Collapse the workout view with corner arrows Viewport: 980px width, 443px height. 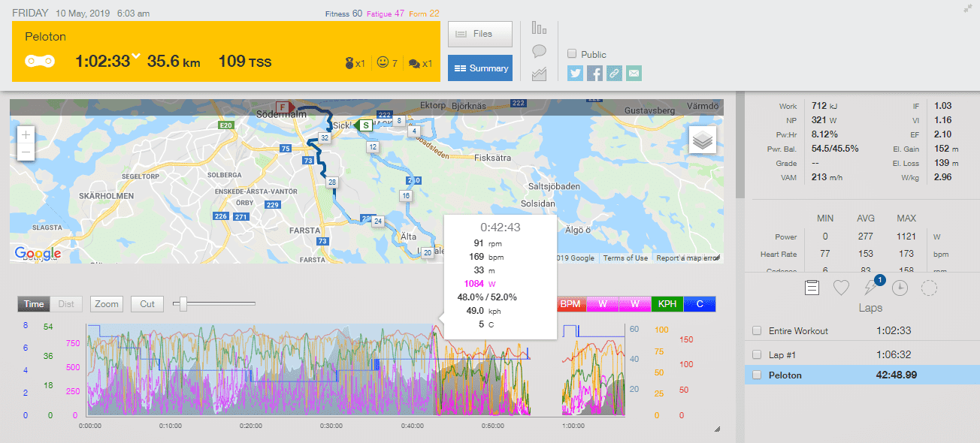click(968, 8)
